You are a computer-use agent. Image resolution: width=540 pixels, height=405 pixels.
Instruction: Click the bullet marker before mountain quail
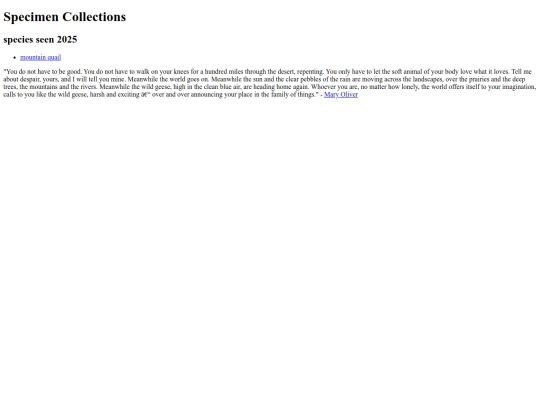click(14, 58)
